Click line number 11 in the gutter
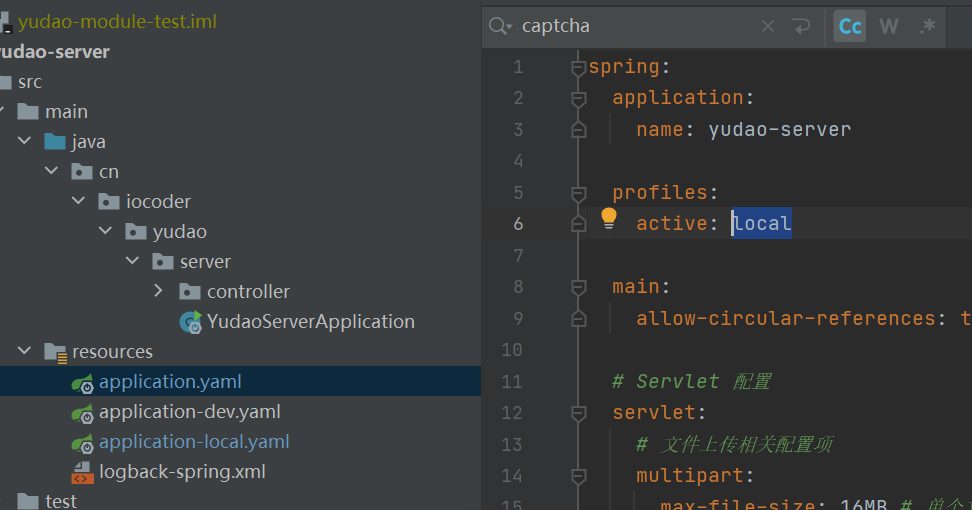 pyautogui.click(x=512, y=381)
